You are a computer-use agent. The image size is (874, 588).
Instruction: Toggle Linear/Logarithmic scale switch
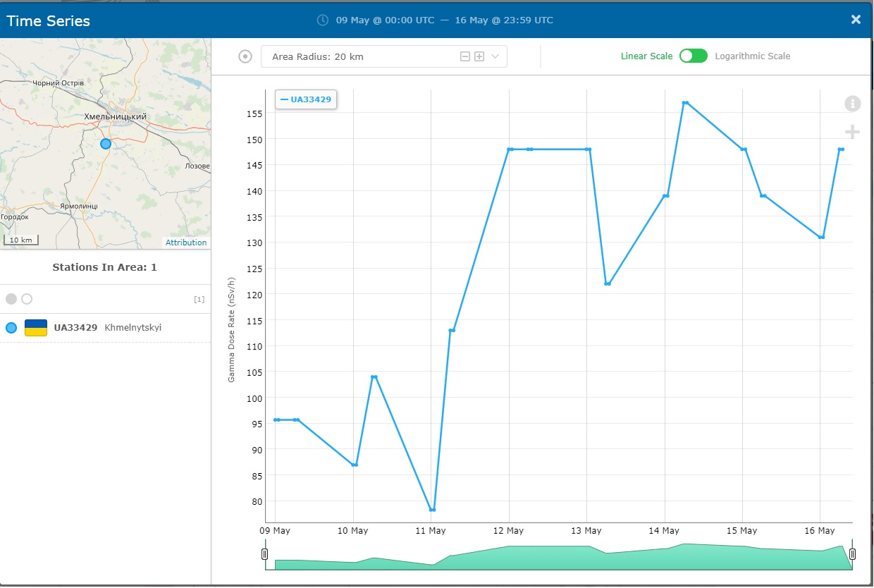pyautogui.click(x=693, y=56)
